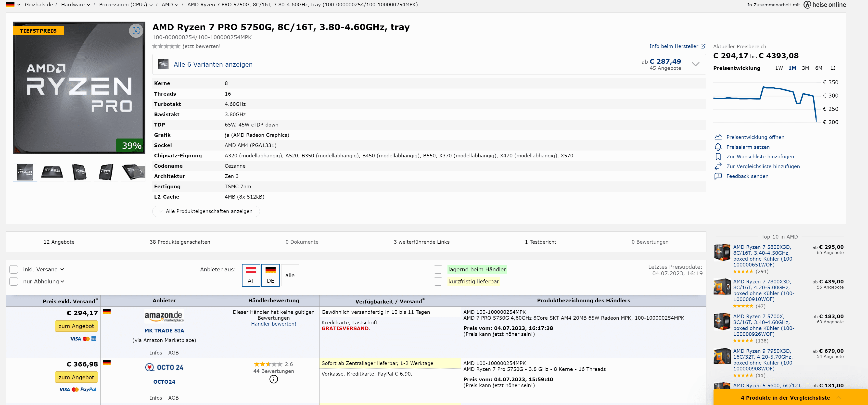Screen dimensions: 868x405
Task: Open Ryzen 7 7800X3D product image
Action: [x=722, y=287]
